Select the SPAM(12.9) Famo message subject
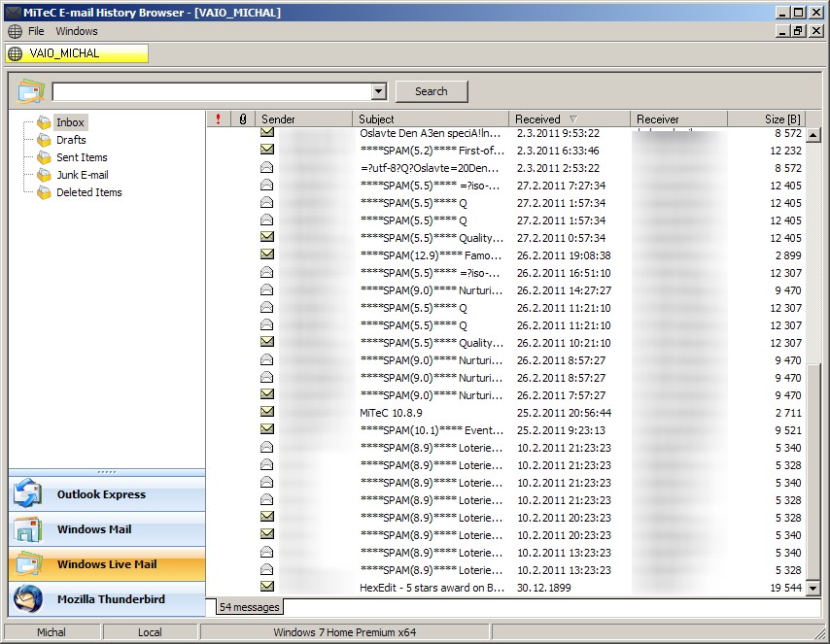The height and width of the screenshot is (644, 830). [x=431, y=255]
